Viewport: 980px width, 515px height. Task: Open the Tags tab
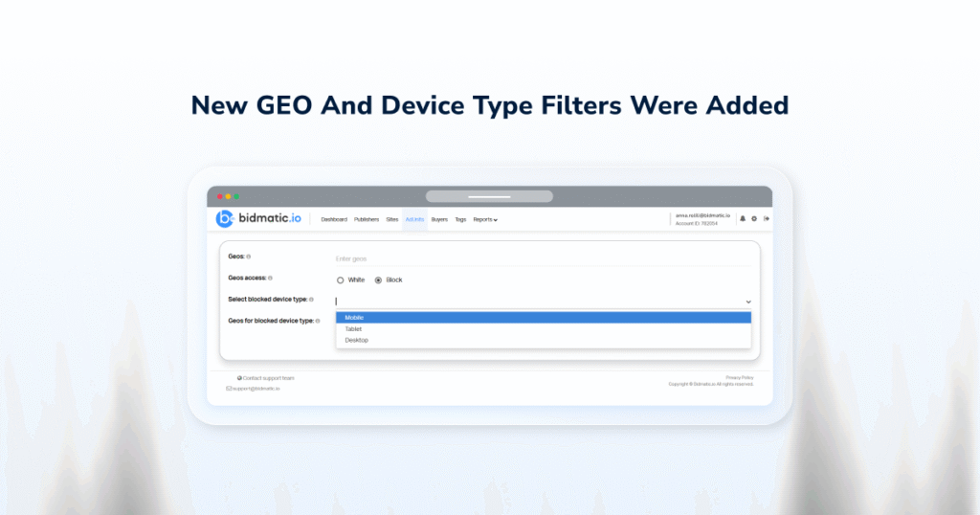pyautogui.click(x=460, y=219)
